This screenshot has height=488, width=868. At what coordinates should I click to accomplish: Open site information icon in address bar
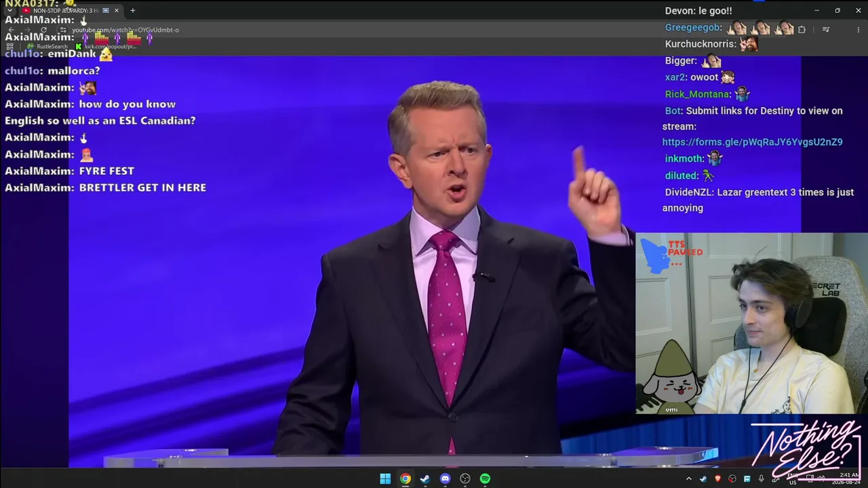[x=63, y=30]
